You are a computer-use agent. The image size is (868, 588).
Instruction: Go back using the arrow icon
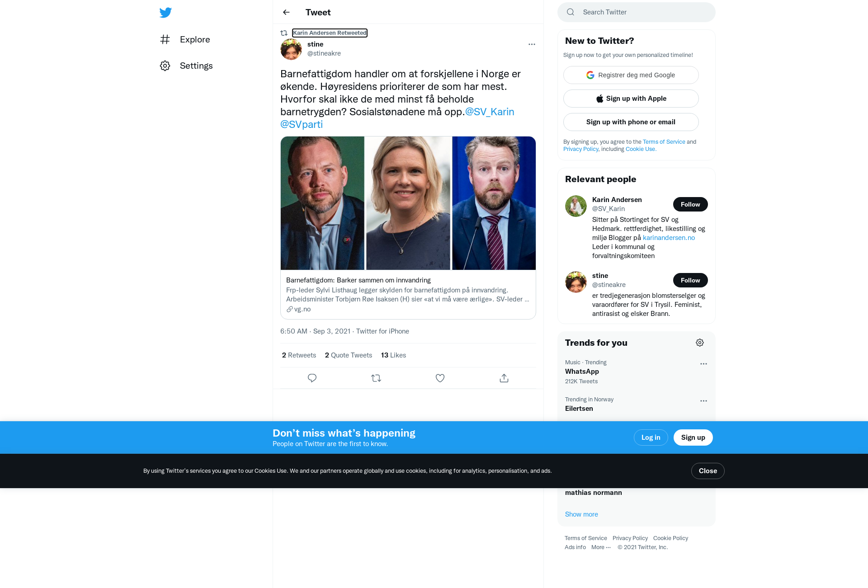[x=286, y=12]
